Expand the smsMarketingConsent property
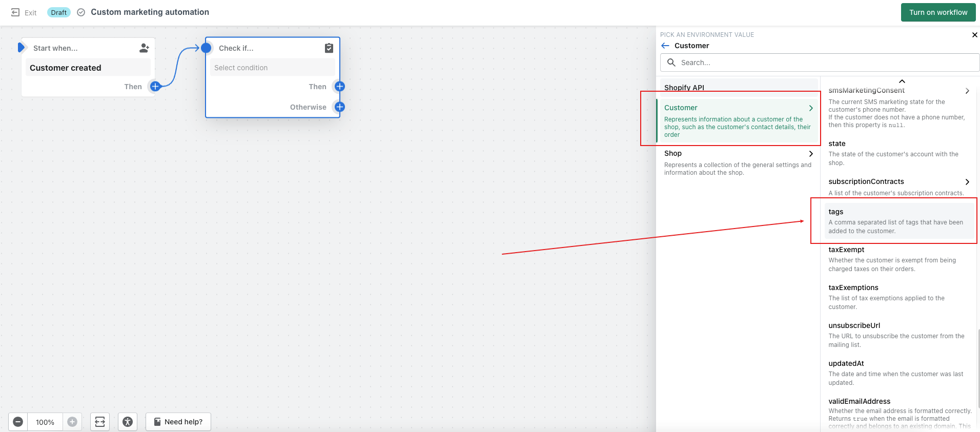Viewport: 980px width, 432px height. coord(967,91)
